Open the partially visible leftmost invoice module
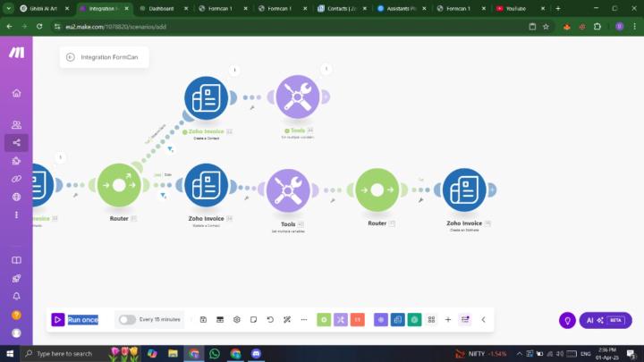644x362 pixels. tap(43, 185)
